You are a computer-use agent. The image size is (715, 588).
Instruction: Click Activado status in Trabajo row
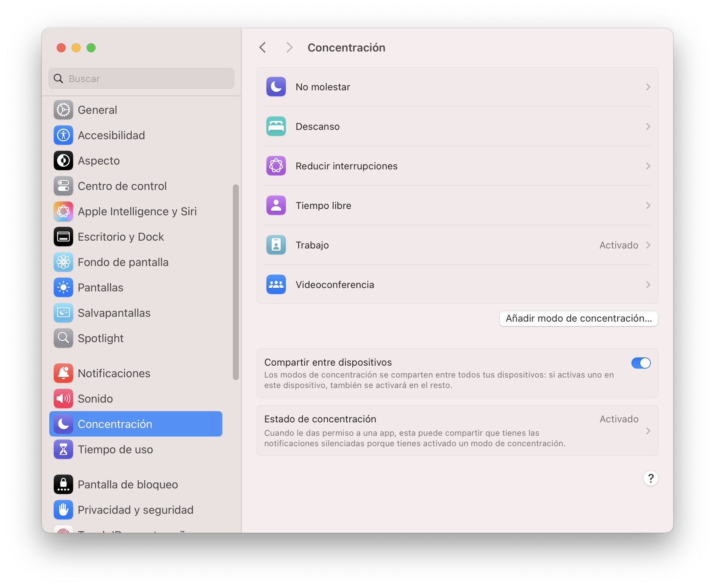619,245
